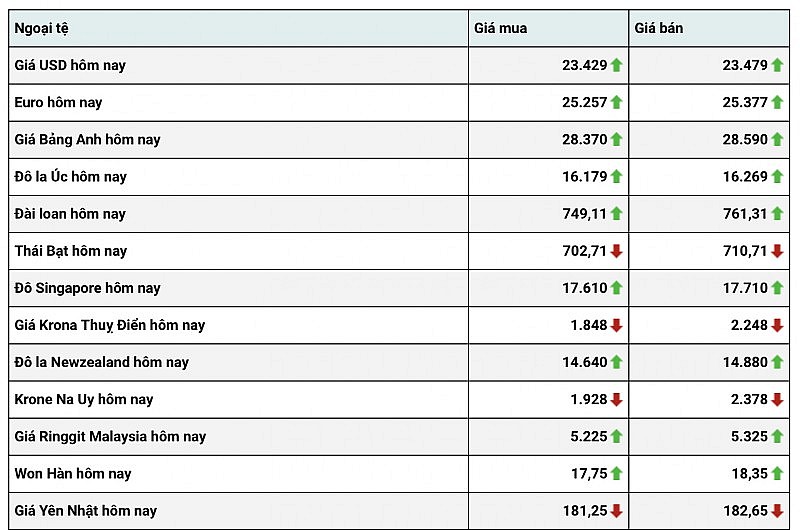Click red down arrow beside Thái Bạt buy price

point(617,251)
